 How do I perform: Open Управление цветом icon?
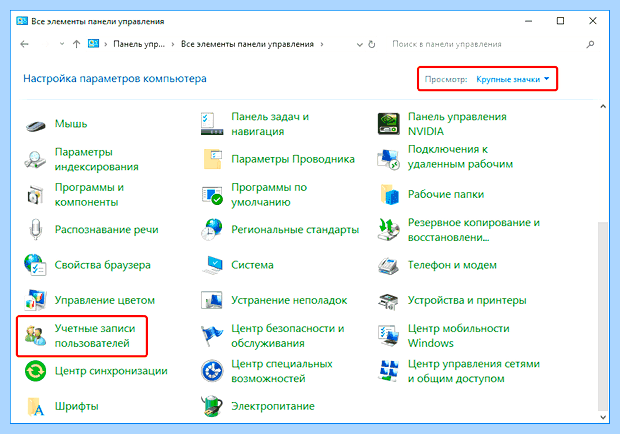(x=35, y=300)
